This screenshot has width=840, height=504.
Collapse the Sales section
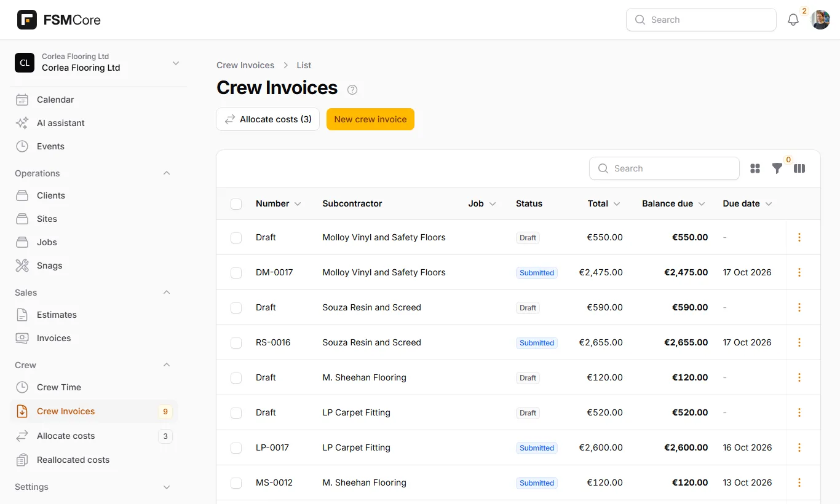coord(167,293)
